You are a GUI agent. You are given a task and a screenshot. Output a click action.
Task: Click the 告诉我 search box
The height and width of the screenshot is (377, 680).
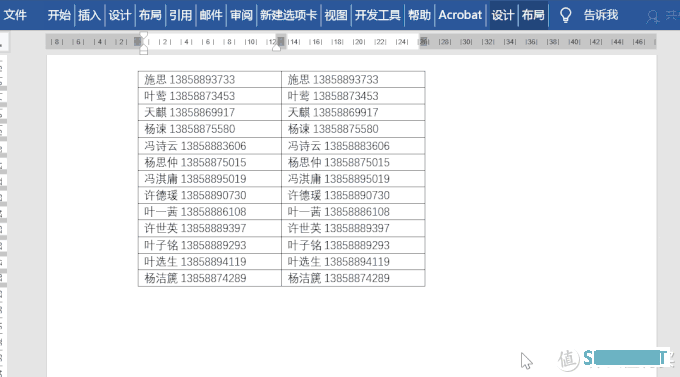coord(601,15)
